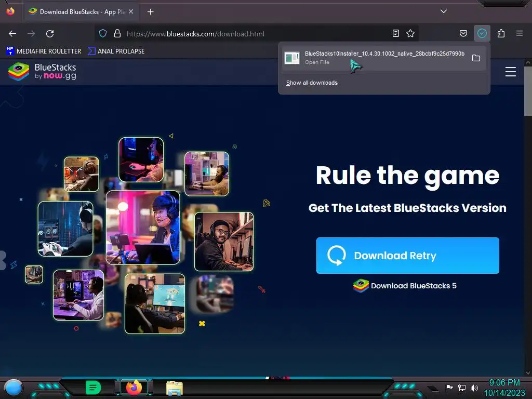Click the network tray icon
Viewport: 532px width, 399px height.
pos(462,388)
